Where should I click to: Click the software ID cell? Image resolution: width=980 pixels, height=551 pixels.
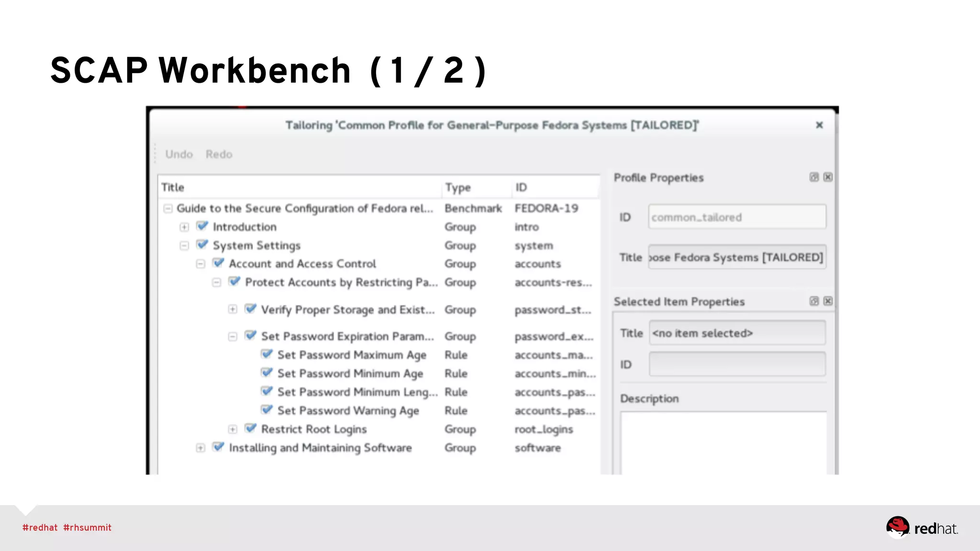(x=538, y=448)
